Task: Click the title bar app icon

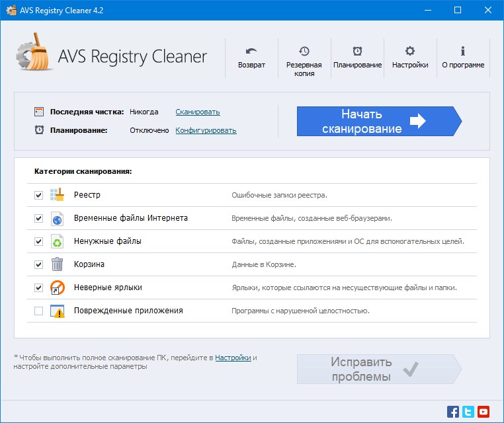Action: coord(11,11)
